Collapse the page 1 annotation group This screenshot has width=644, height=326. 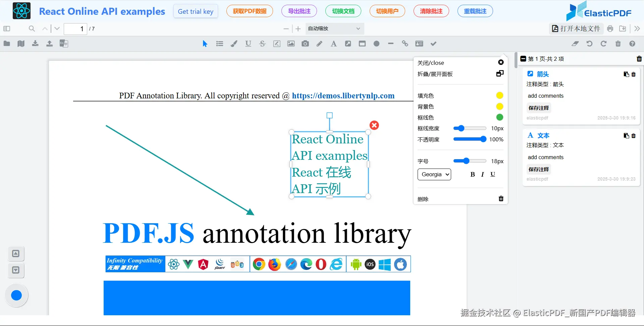click(523, 59)
